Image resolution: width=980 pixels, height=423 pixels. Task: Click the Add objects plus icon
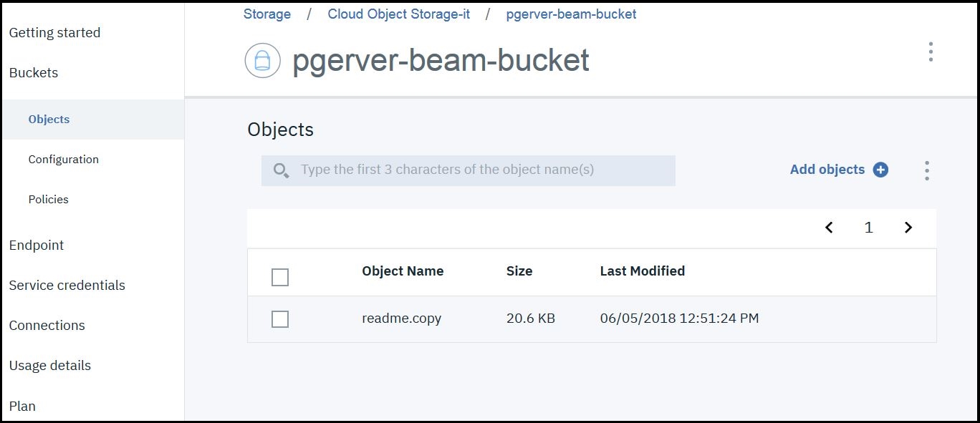pos(883,170)
